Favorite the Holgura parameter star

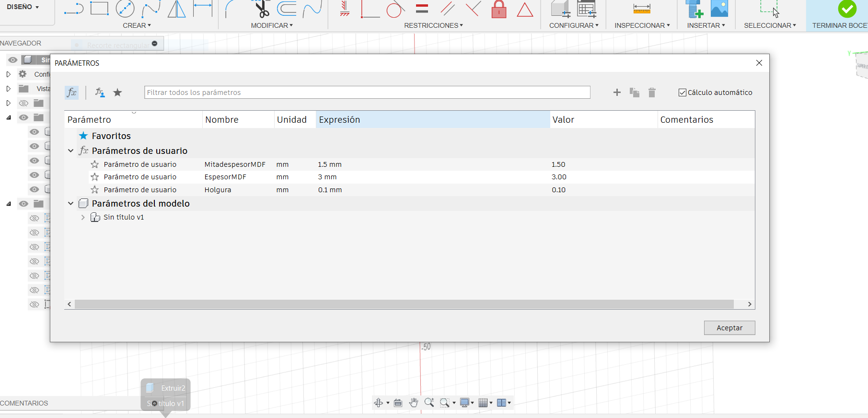tap(95, 190)
